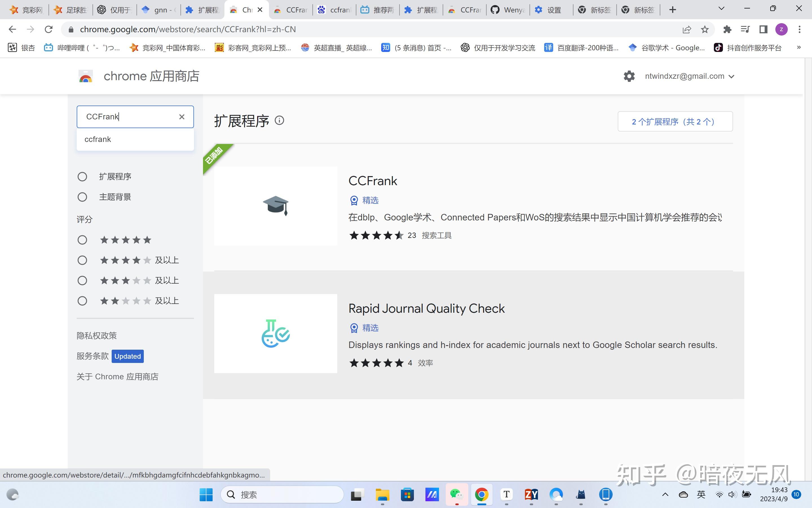Select the two stars 及以上 filter

[82, 301]
